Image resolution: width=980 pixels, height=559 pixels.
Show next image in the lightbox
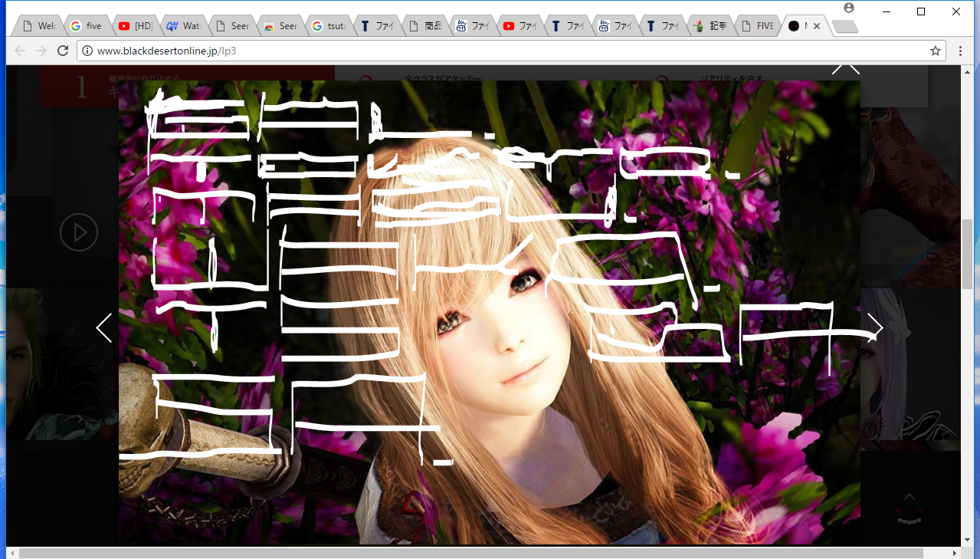click(x=875, y=327)
